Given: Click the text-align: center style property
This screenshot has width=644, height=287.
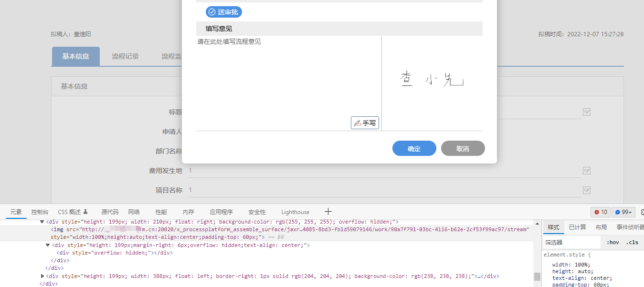Looking at the screenshot, I should [582, 278].
